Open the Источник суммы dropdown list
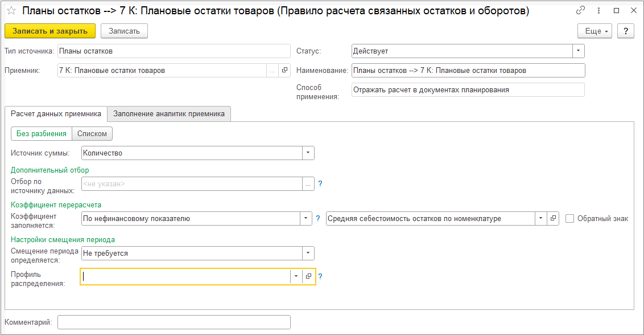Viewport: 644px width, 335px height. coord(308,153)
